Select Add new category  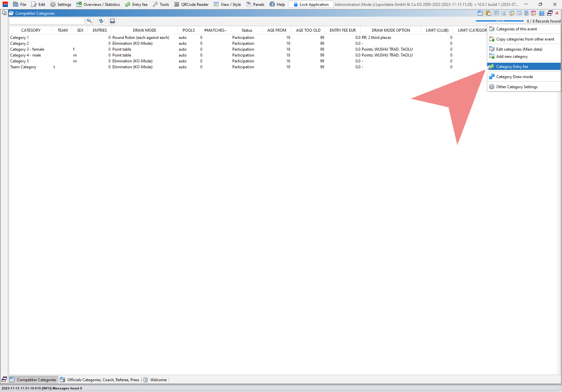(x=512, y=57)
